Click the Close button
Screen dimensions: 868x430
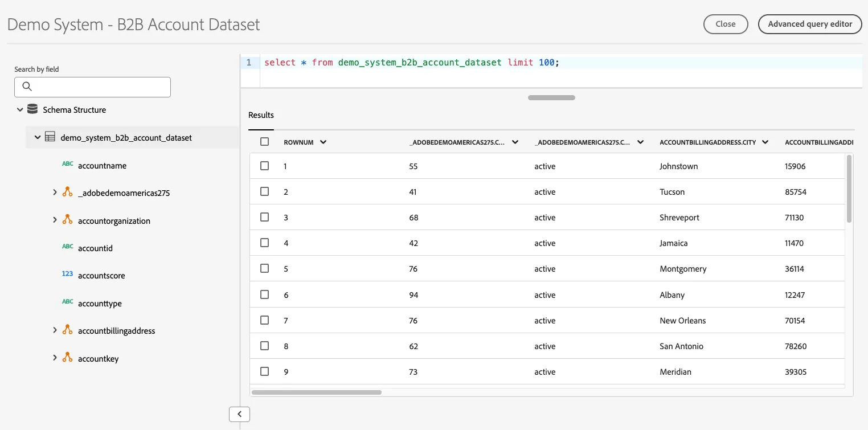725,24
